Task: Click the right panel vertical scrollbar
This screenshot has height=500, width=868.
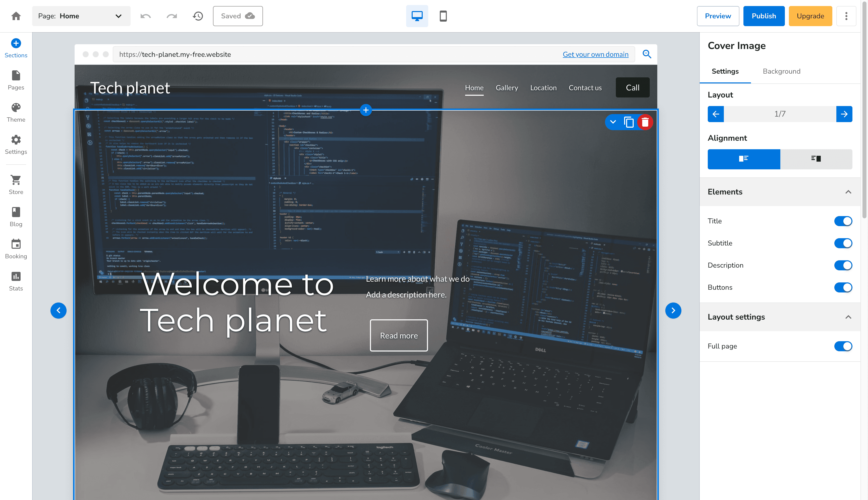Action: click(864, 110)
